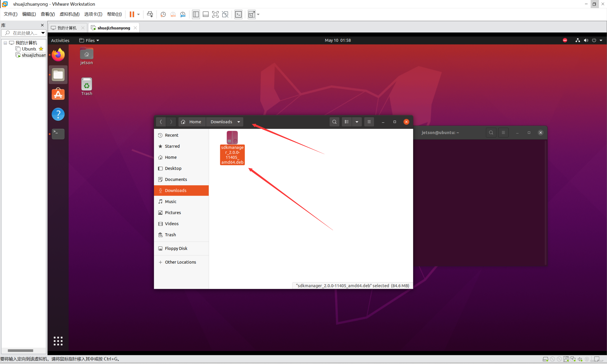Click the search icon in Files window
The width and height of the screenshot is (607, 364).
[334, 122]
